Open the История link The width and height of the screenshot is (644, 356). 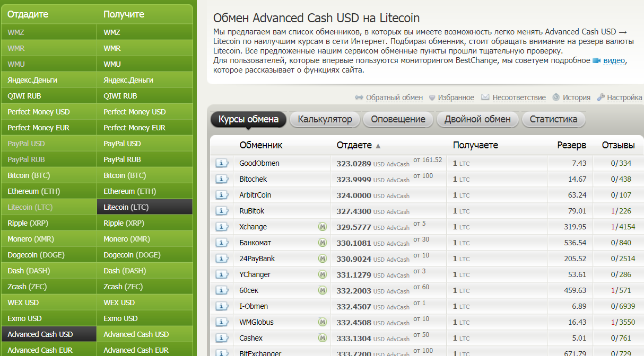576,97
